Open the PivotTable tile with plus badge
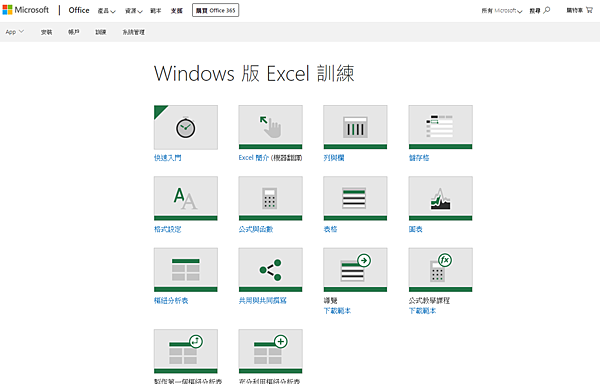Screen dimensions: 600x384 tap(271, 351)
